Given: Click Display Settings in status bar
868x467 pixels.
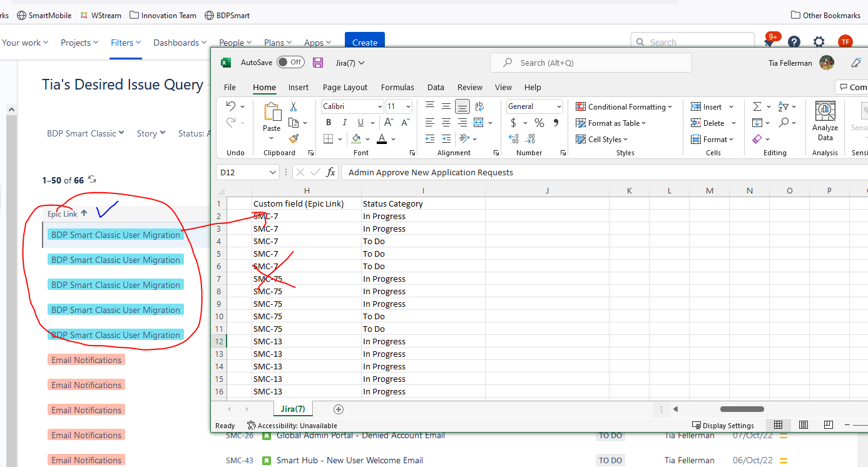Looking at the screenshot, I should tap(723, 426).
